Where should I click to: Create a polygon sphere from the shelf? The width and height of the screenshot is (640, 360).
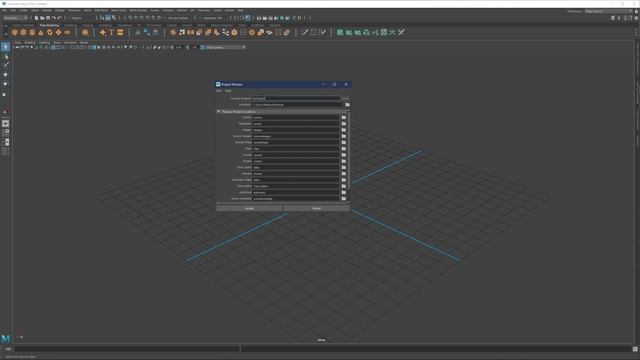coord(15,32)
